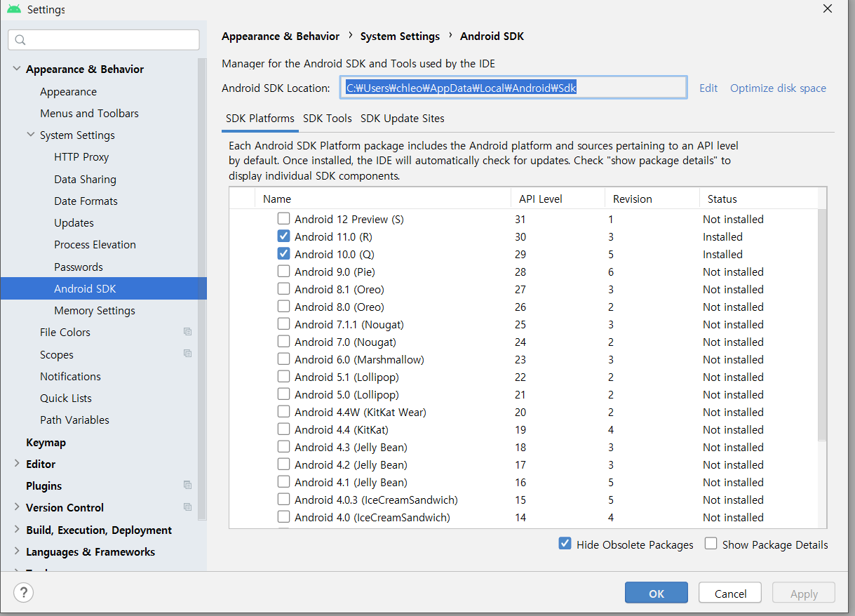This screenshot has height=616, width=855.
Task: Click the search magnifier icon in the settings search box
Action: [x=20, y=40]
